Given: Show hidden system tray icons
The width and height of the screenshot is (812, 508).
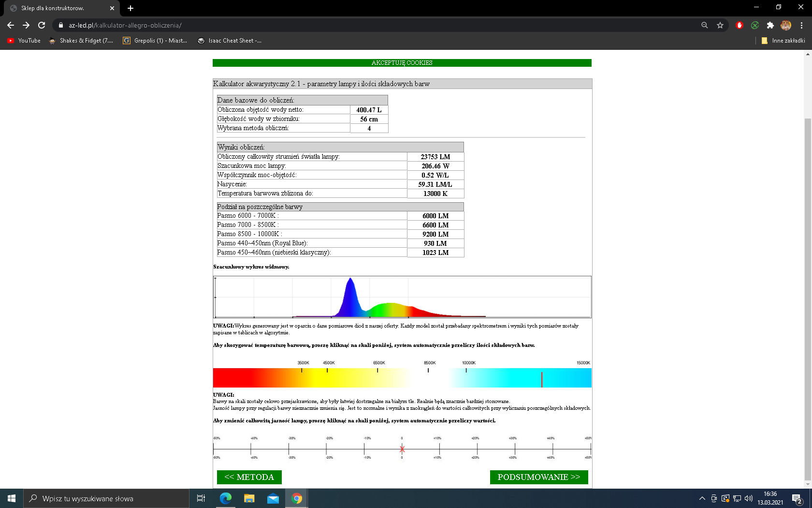Looking at the screenshot, I should (x=702, y=498).
